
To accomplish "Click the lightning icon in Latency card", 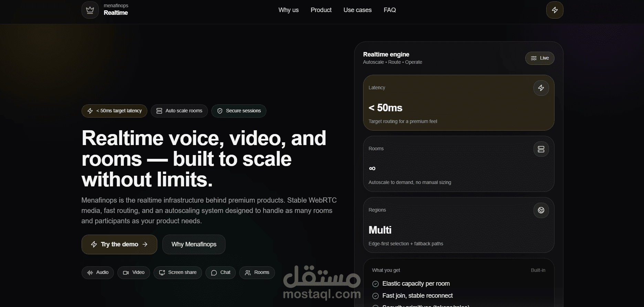I will coord(541,88).
